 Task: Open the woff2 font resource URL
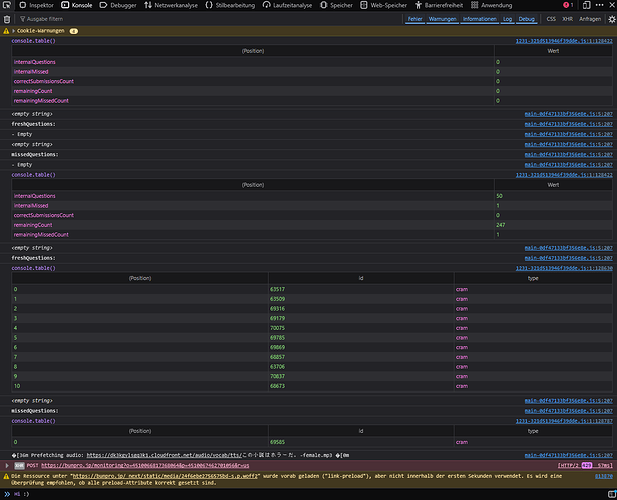(165, 476)
